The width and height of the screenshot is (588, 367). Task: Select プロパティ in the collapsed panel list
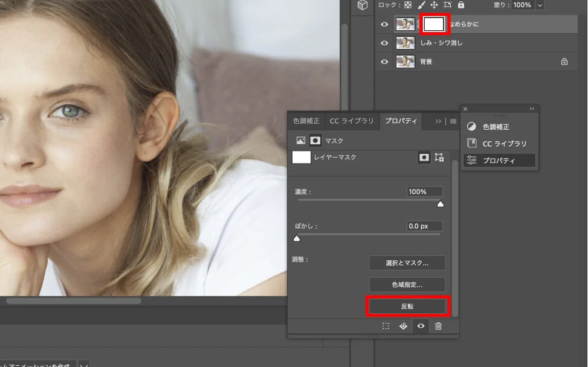pyautogui.click(x=499, y=161)
